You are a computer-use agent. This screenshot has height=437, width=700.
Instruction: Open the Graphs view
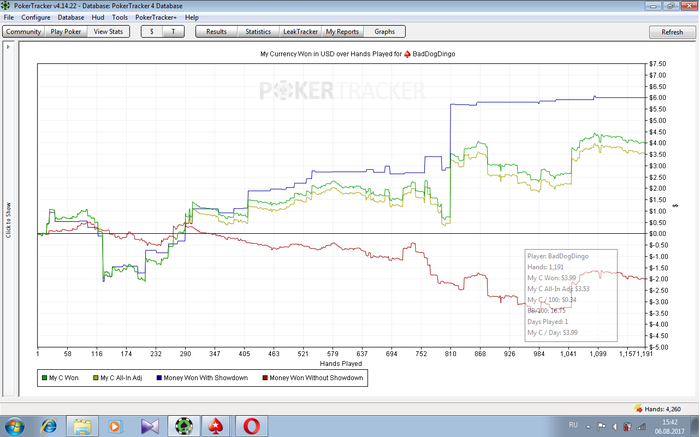pos(384,32)
